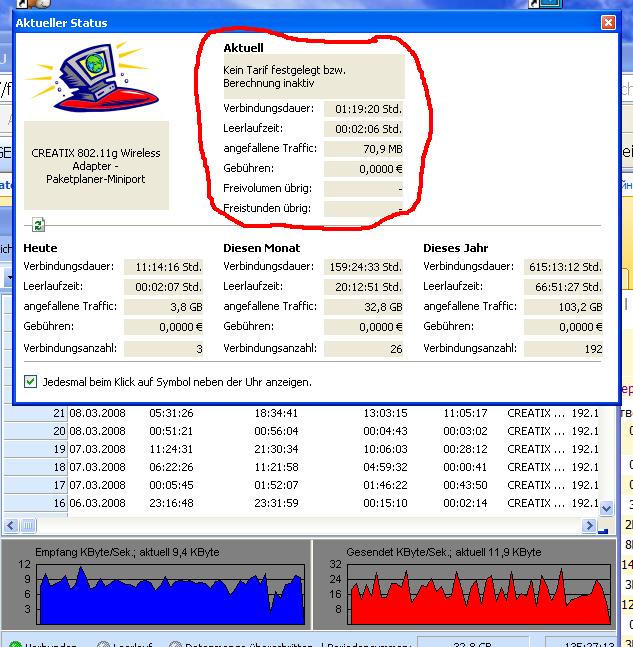Click the Aktueller Status title bar
This screenshot has height=647, width=633.
[300, 22]
